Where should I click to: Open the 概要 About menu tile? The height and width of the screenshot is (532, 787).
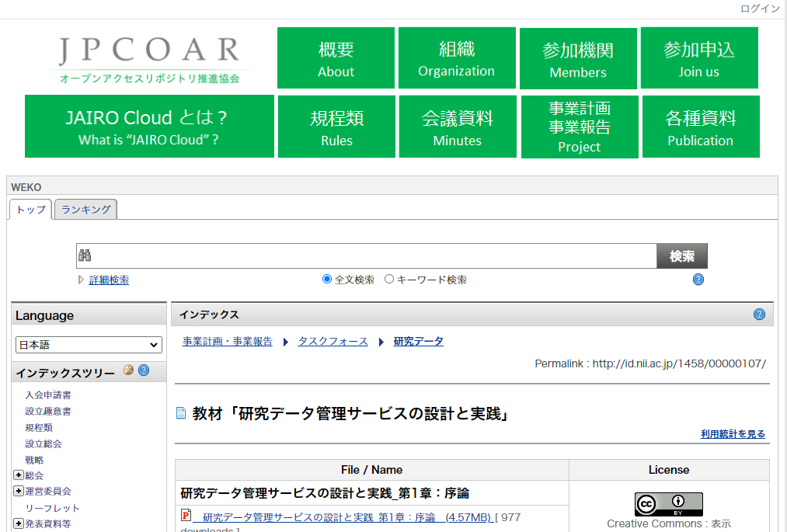coord(336,58)
